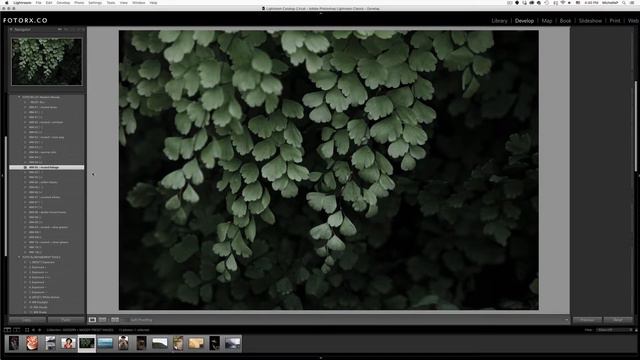This screenshot has height=360, width=640.
Task: Click the Navigator preview thumbnail
Action: pos(47,62)
